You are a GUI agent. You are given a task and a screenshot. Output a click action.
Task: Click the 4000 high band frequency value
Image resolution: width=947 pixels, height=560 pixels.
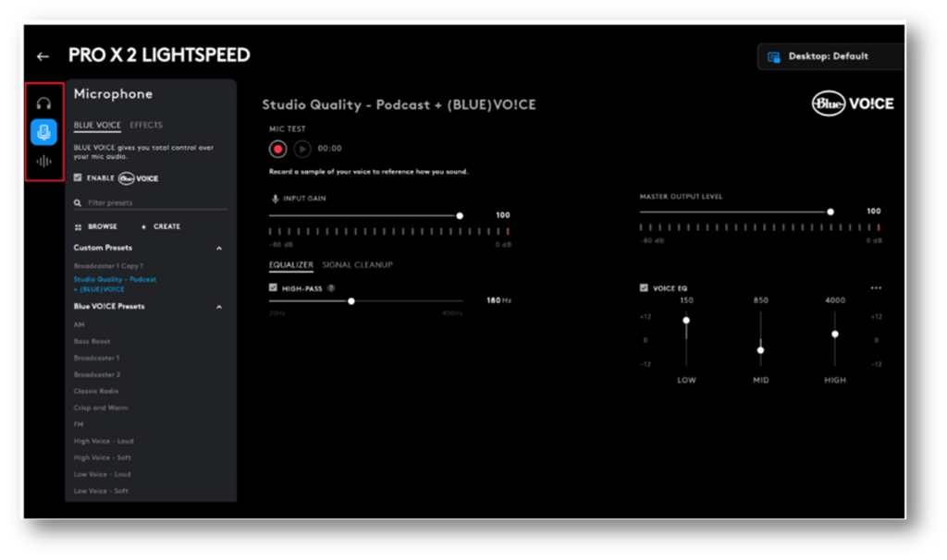pos(835,300)
